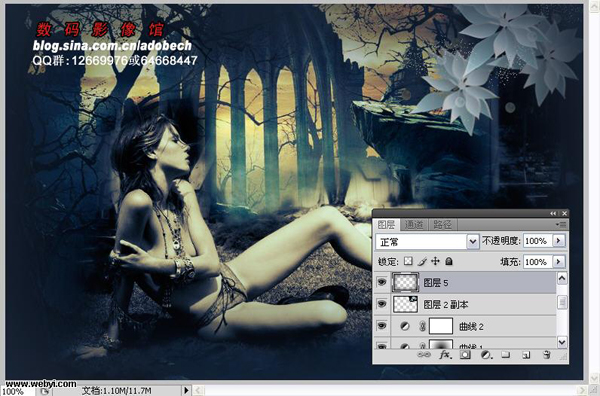This screenshot has height=396, width=600.
Task: Toggle lock image pixels brush icon
Action: point(422,261)
